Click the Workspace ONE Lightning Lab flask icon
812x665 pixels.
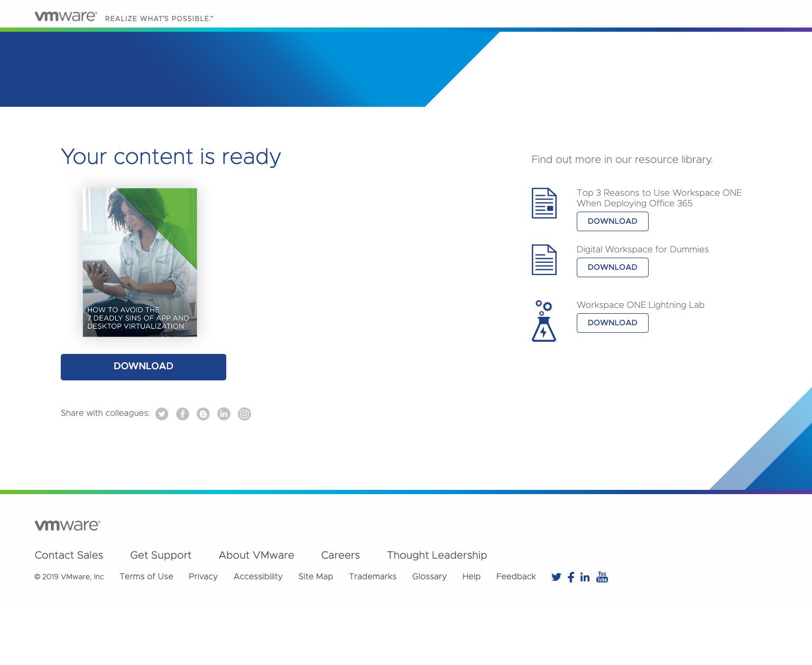(x=544, y=321)
